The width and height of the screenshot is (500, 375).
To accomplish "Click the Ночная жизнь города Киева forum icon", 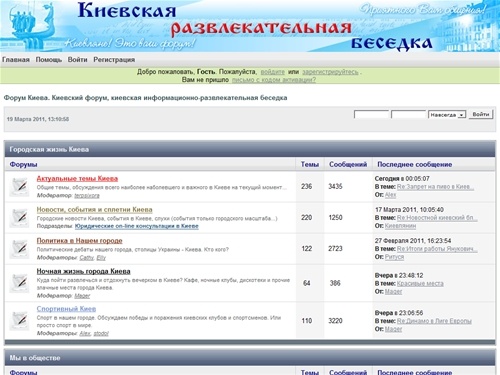I will (20, 283).
